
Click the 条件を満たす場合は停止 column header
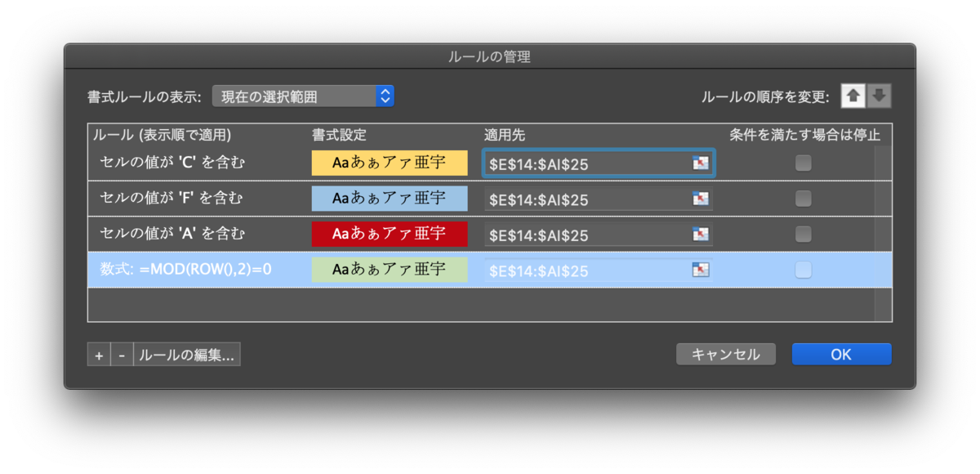(x=805, y=135)
